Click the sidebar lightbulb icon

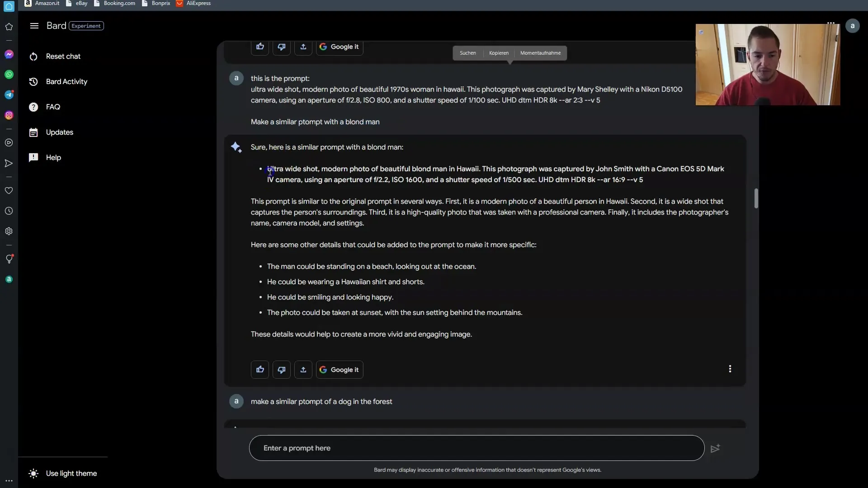pyautogui.click(x=9, y=259)
